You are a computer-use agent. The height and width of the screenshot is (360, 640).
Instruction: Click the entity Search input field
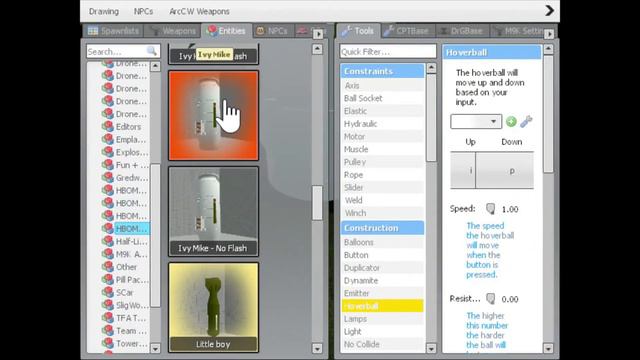[122, 51]
